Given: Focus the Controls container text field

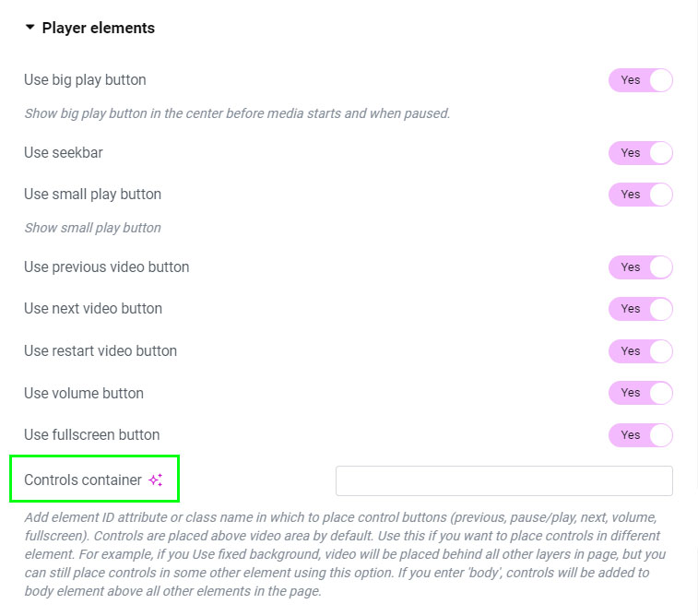Looking at the screenshot, I should coord(503,480).
